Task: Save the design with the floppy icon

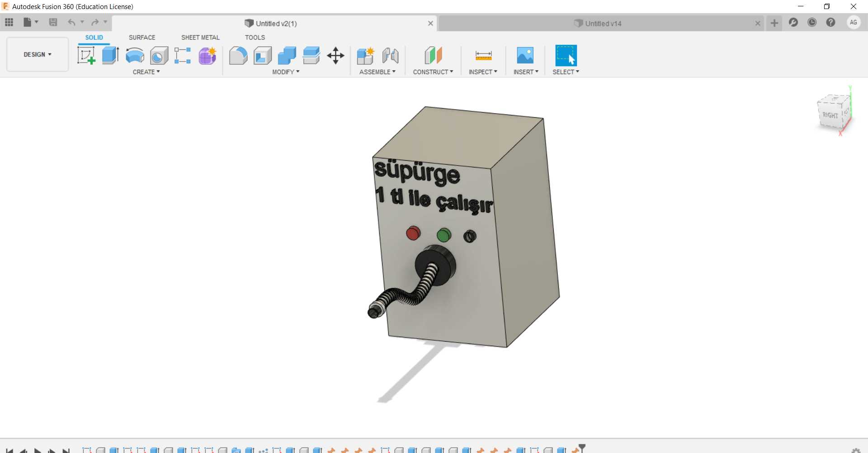Action: coord(53,22)
